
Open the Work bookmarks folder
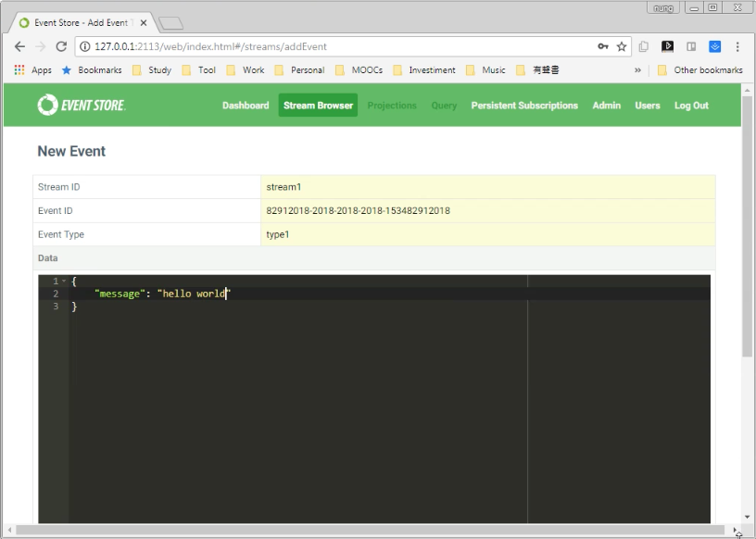[x=246, y=69]
